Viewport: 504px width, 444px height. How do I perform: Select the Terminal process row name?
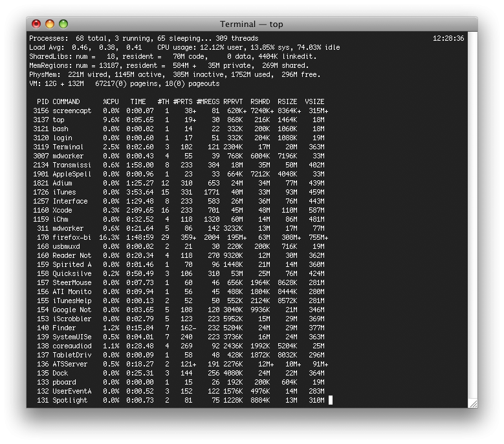tap(68, 147)
